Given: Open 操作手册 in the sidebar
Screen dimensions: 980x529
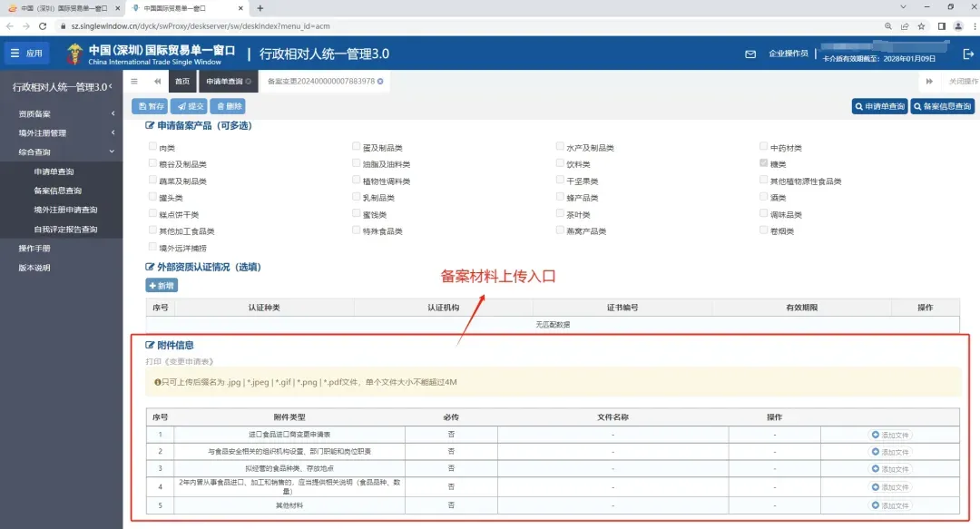Looking at the screenshot, I should tap(34, 249).
